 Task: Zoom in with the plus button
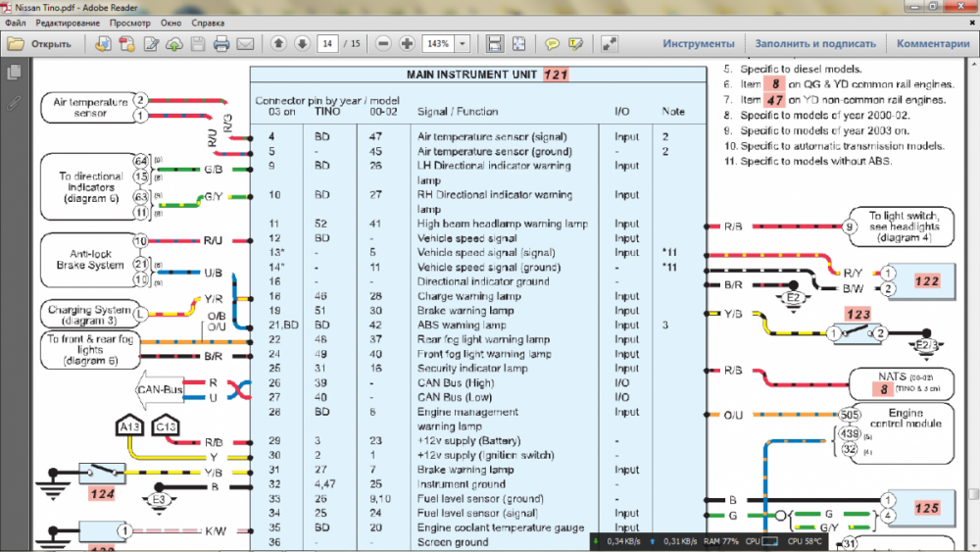[406, 44]
